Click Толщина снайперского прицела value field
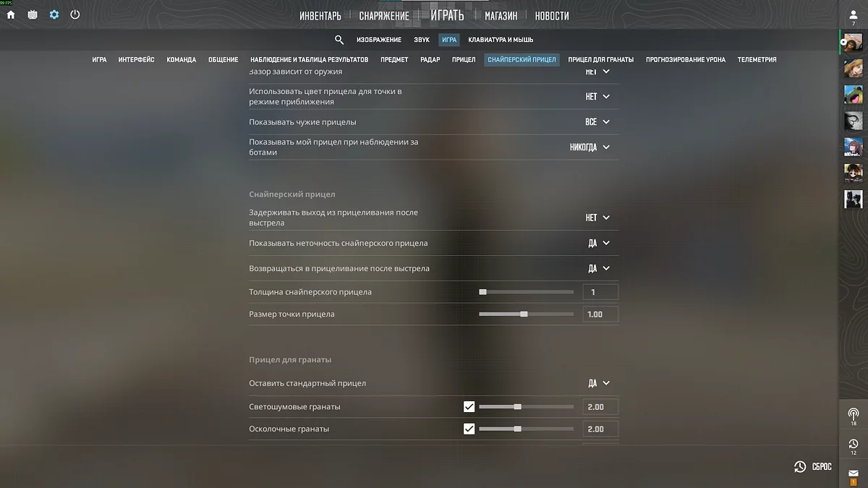This screenshot has height=488, width=868. [x=600, y=292]
